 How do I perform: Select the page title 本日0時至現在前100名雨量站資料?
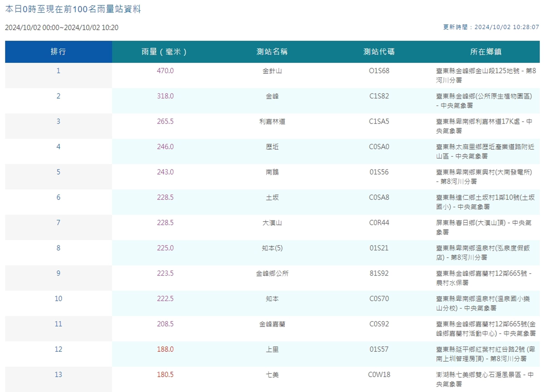tap(73, 9)
